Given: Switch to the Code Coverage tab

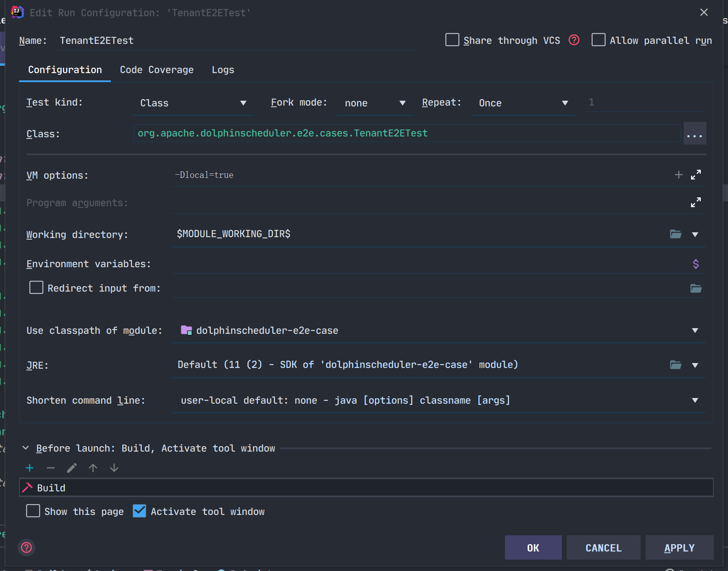Looking at the screenshot, I should (x=156, y=70).
